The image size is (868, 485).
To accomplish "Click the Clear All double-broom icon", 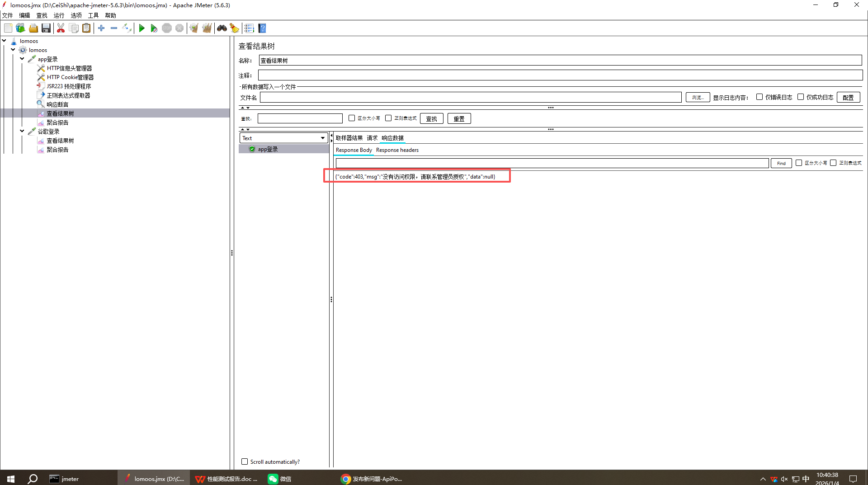I will pyautogui.click(x=207, y=28).
